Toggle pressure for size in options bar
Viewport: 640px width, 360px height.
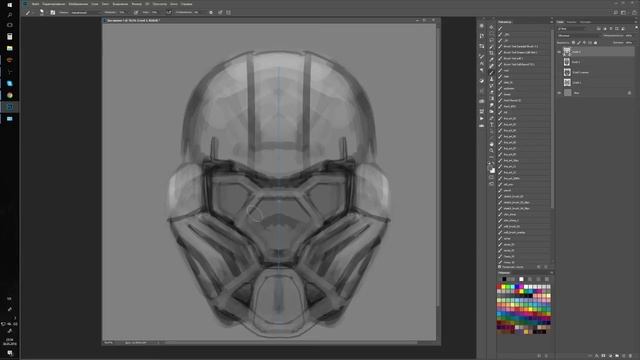[220, 13]
